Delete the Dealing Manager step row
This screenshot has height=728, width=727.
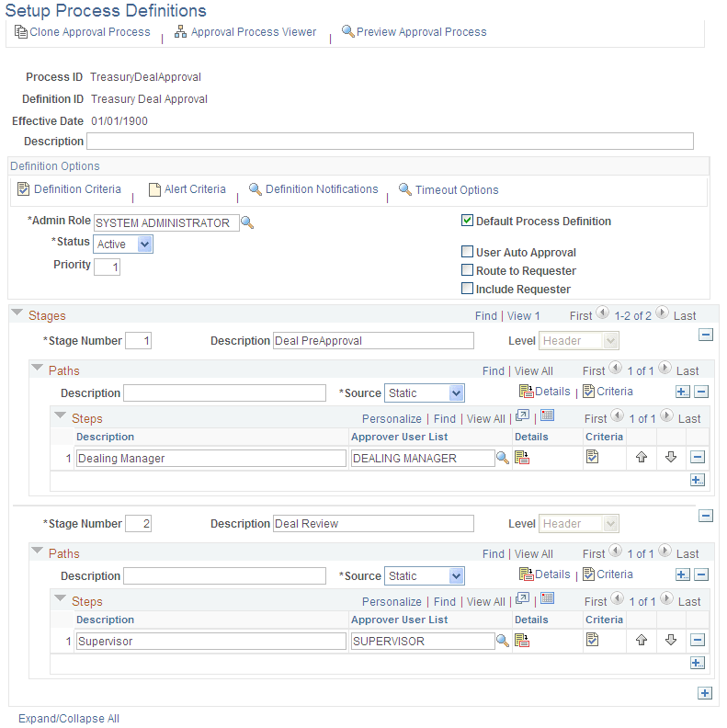pyautogui.click(x=698, y=458)
